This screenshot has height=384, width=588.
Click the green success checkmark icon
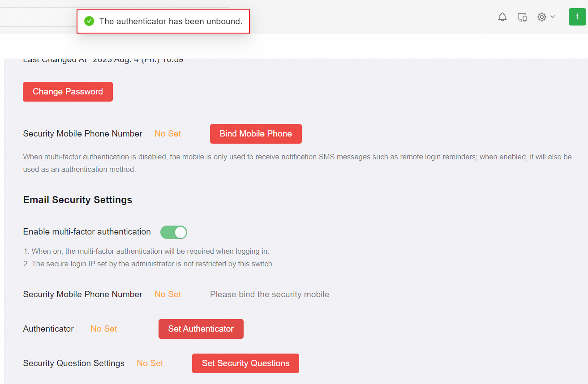click(x=89, y=21)
